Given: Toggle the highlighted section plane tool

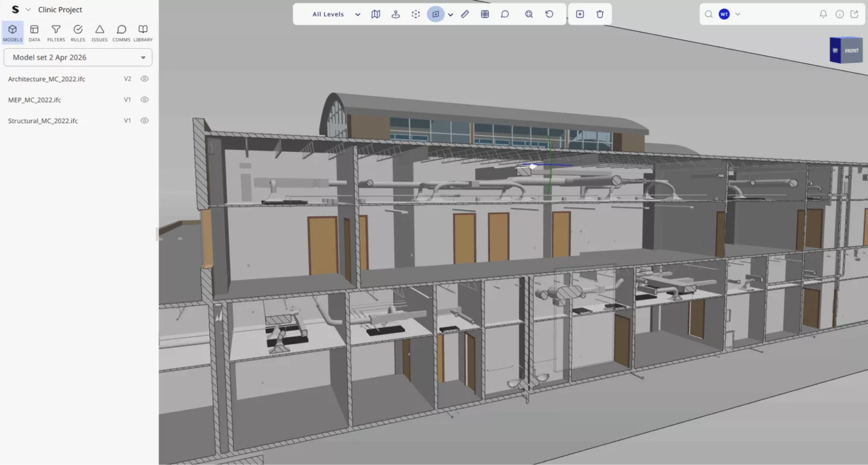Looking at the screenshot, I should (x=435, y=14).
